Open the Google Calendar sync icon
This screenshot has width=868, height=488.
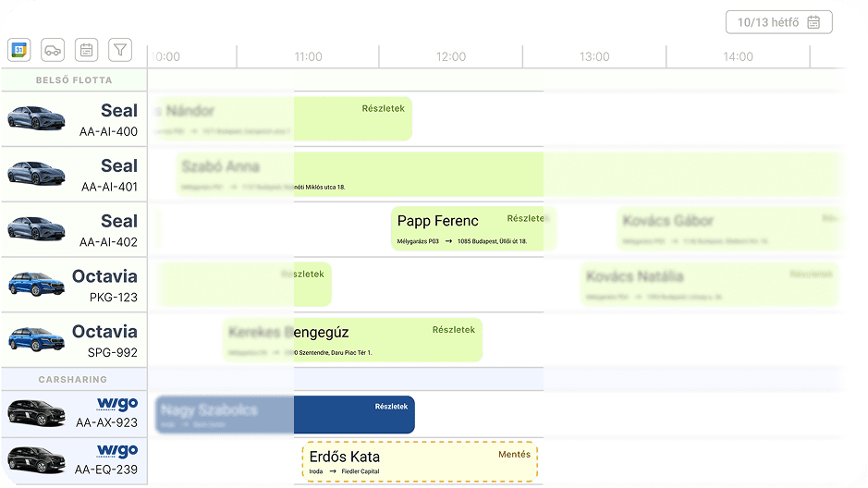(x=19, y=50)
